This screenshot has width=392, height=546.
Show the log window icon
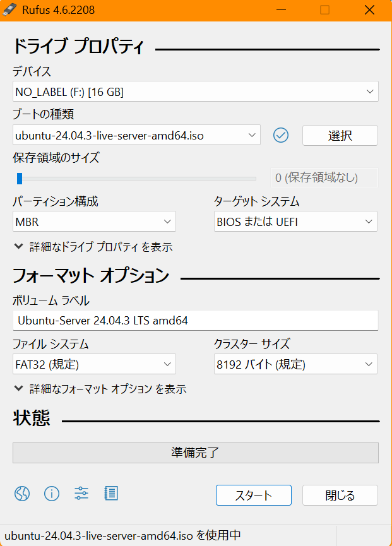click(x=111, y=494)
